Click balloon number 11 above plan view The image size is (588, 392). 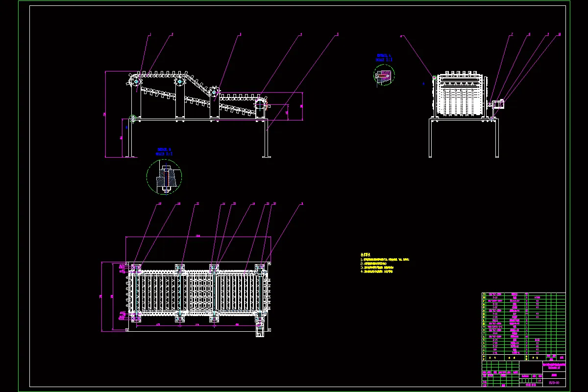tap(302, 203)
